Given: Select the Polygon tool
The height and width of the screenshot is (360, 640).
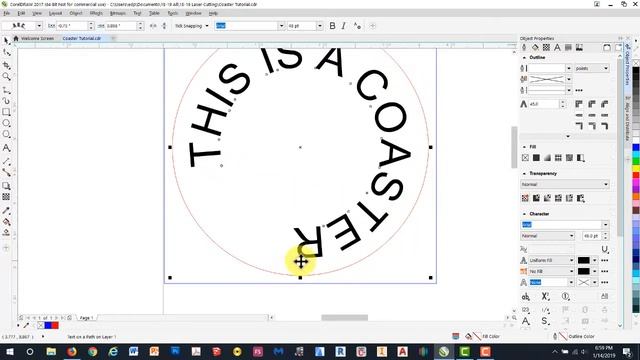Looking at the screenshot, I should [x=6, y=135].
